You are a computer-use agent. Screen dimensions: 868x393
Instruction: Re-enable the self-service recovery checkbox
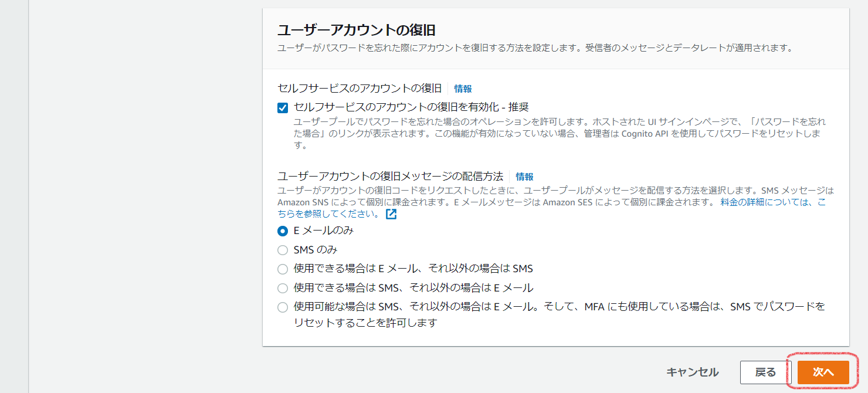click(282, 107)
